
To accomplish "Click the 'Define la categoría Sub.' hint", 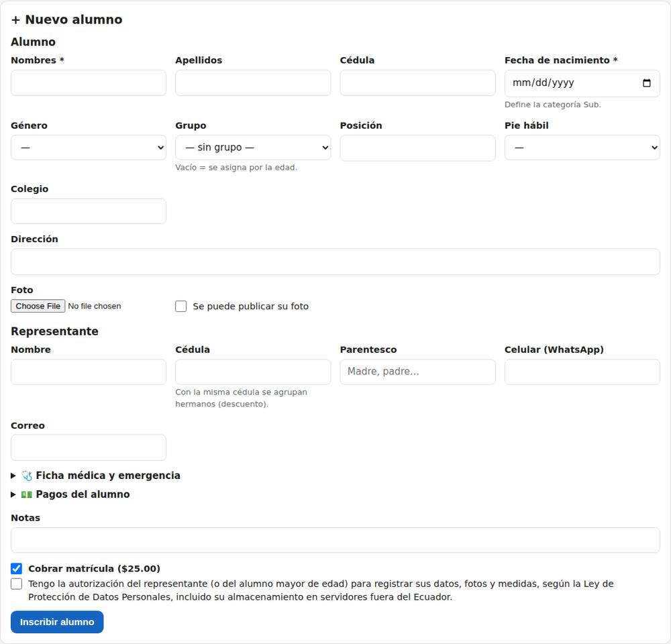I will coord(552,105).
